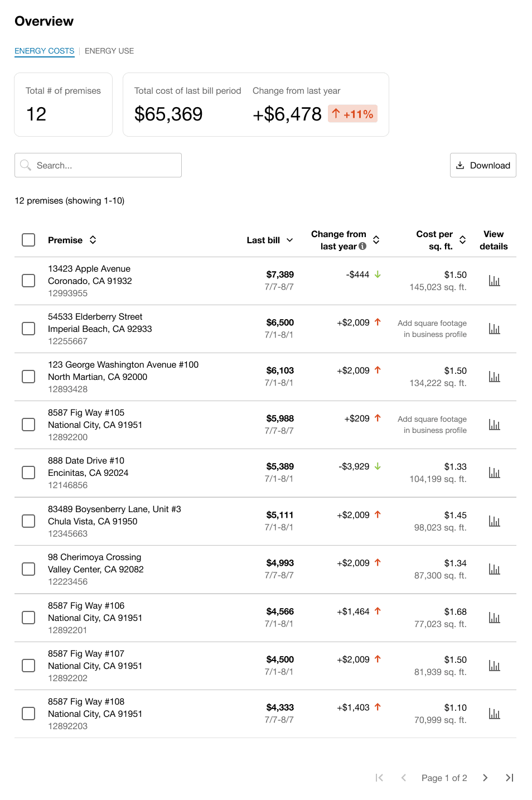
Task: View details chart for 8587 Fig Way #108
Action: [494, 714]
